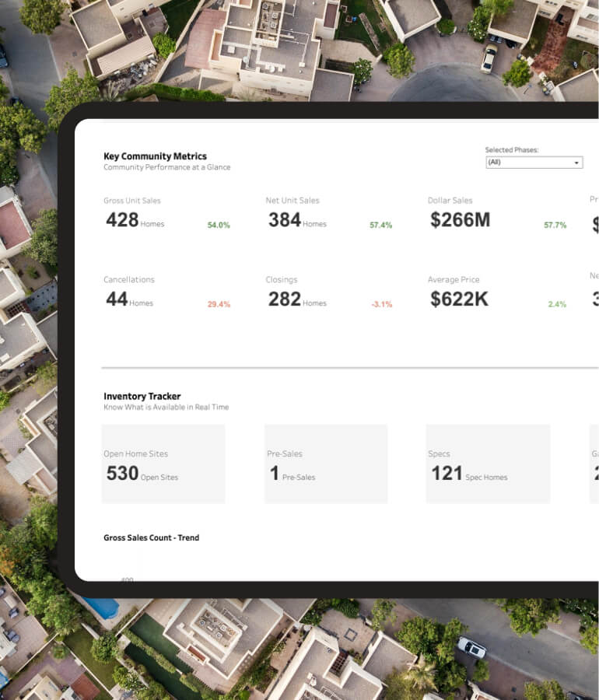Select the Dollar Sales label
Viewport: 599px width, 700px height.
click(450, 201)
